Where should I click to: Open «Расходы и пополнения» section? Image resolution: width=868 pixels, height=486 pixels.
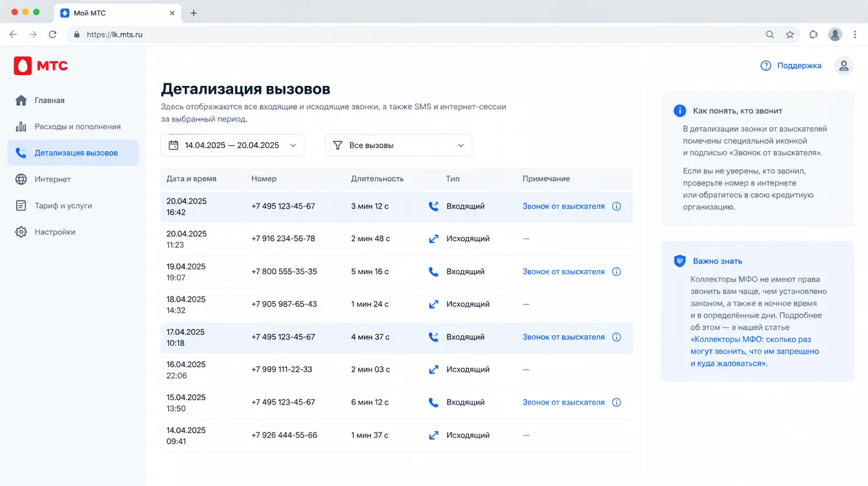click(x=73, y=127)
